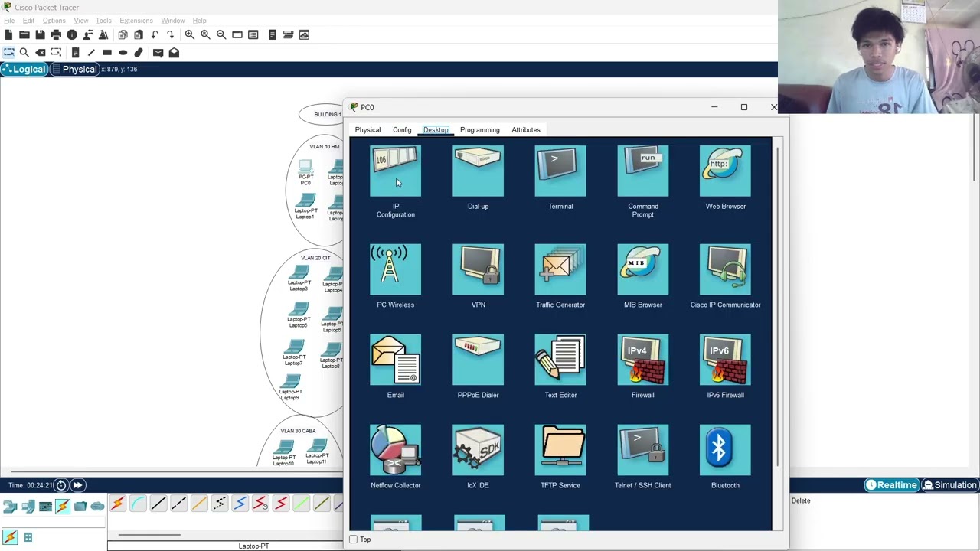Open the TFTP Service app

pos(560,450)
